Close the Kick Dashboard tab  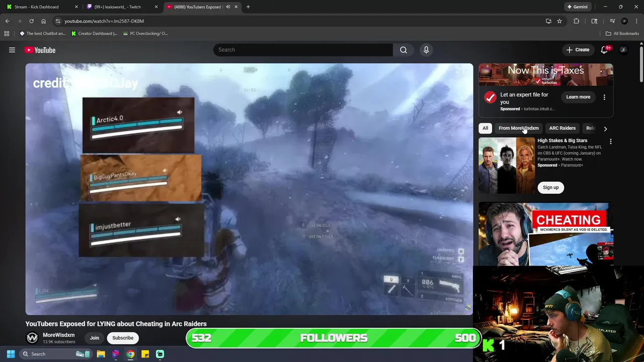tap(76, 7)
